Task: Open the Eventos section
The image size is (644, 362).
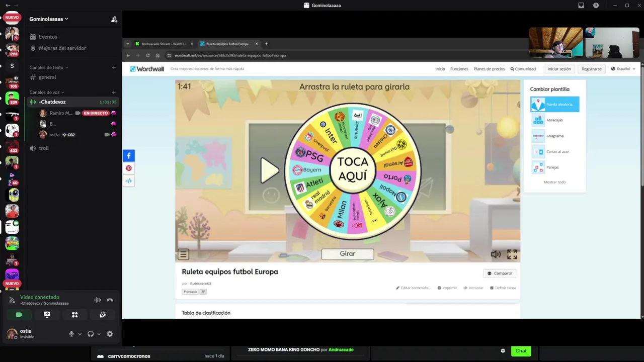Action: click(48, 37)
